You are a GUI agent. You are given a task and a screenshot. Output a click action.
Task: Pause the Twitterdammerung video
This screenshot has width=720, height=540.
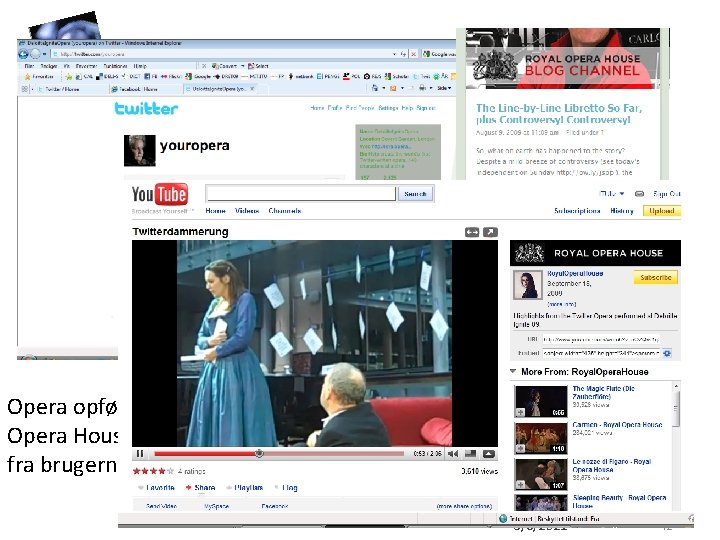(140, 454)
